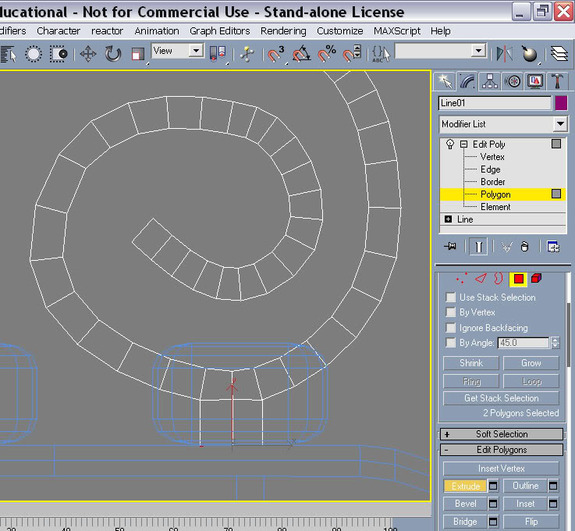This screenshot has height=531, width=575.
Task: Open the Modify command panel tab
Action: coord(467,81)
